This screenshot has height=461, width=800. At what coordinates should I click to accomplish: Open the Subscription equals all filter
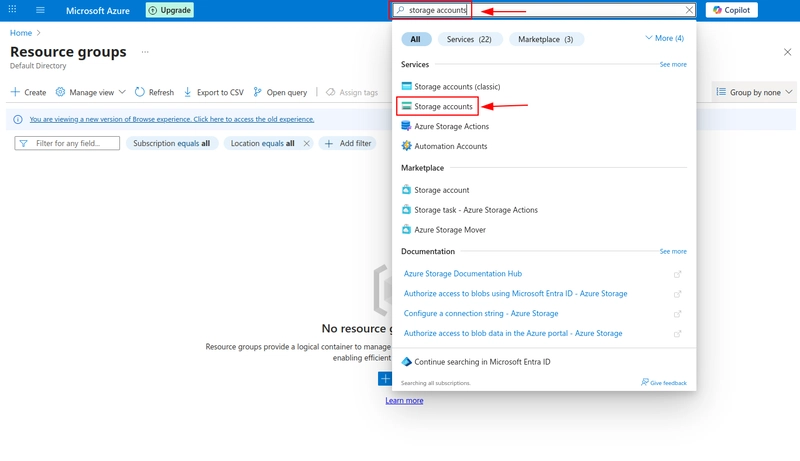click(x=171, y=143)
